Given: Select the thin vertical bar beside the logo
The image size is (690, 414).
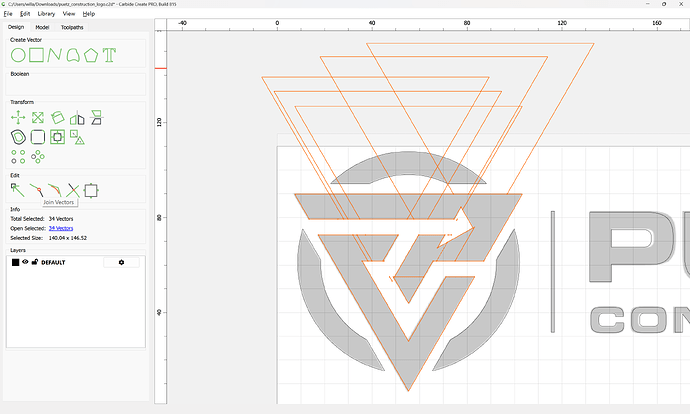Looking at the screenshot, I should coord(553,271).
